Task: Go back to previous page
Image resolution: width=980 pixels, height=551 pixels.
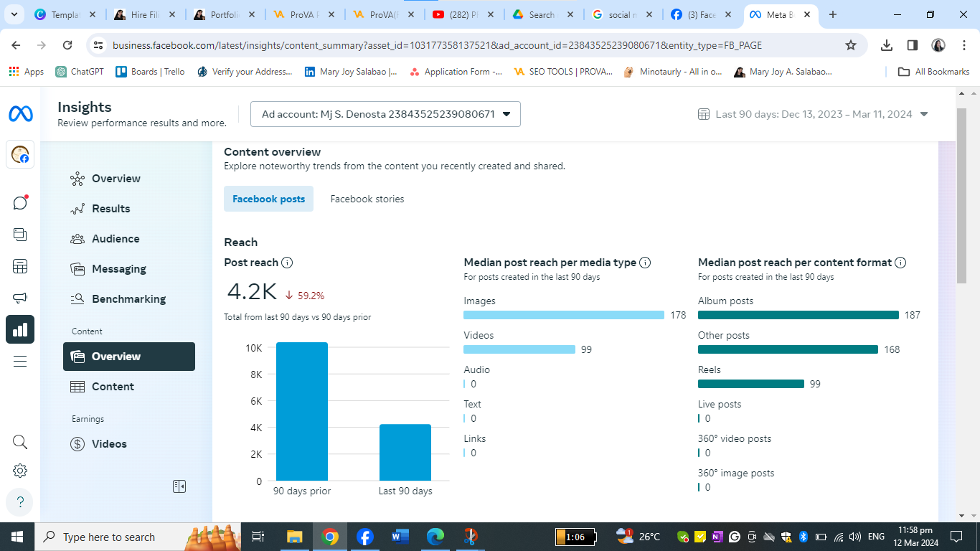Action: tap(16, 45)
